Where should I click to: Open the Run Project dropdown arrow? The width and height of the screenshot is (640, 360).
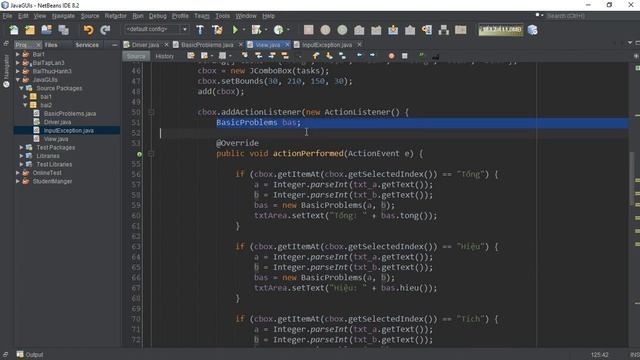click(244, 30)
